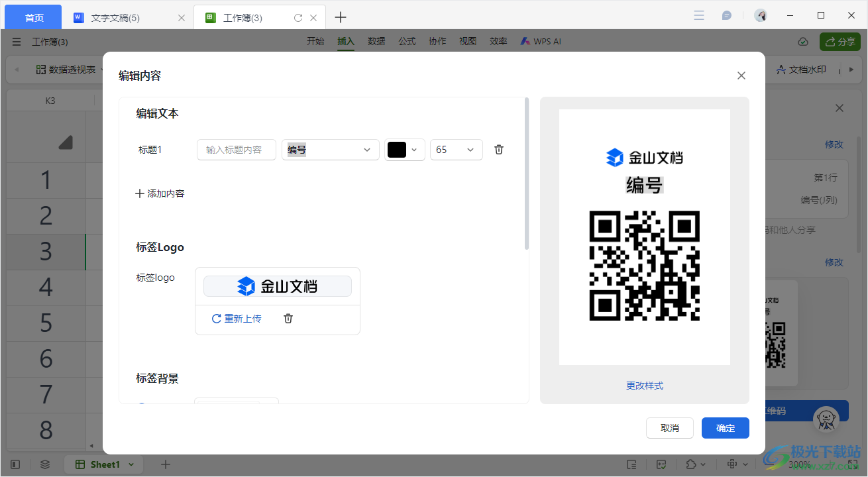The width and height of the screenshot is (868, 477).
Task: Open the focus mode dropdown icon
Action: (737, 464)
